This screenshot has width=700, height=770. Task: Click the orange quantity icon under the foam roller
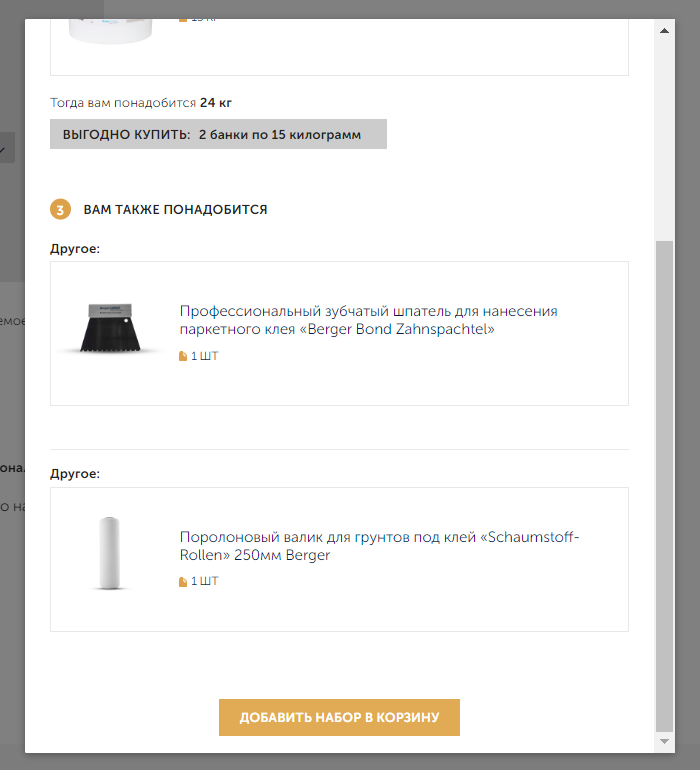coord(182,582)
